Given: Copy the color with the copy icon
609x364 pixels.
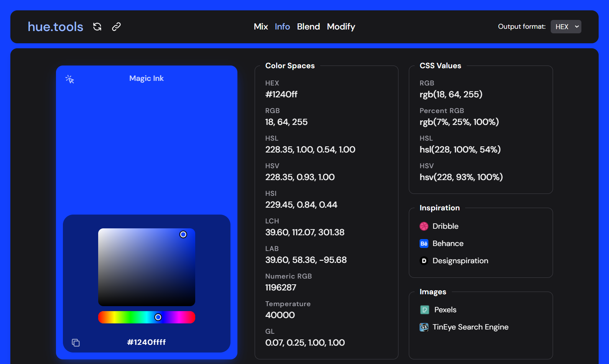Looking at the screenshot, I should (x=76, y=343).
